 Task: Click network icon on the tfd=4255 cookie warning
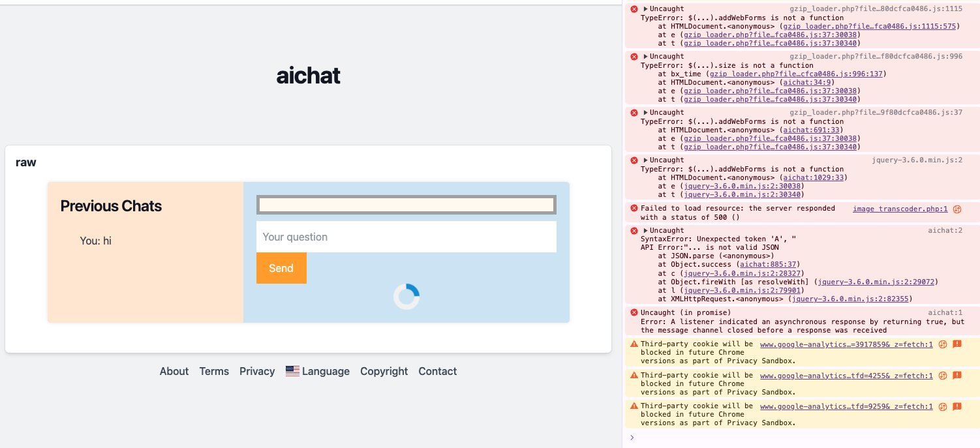point(943,376)
